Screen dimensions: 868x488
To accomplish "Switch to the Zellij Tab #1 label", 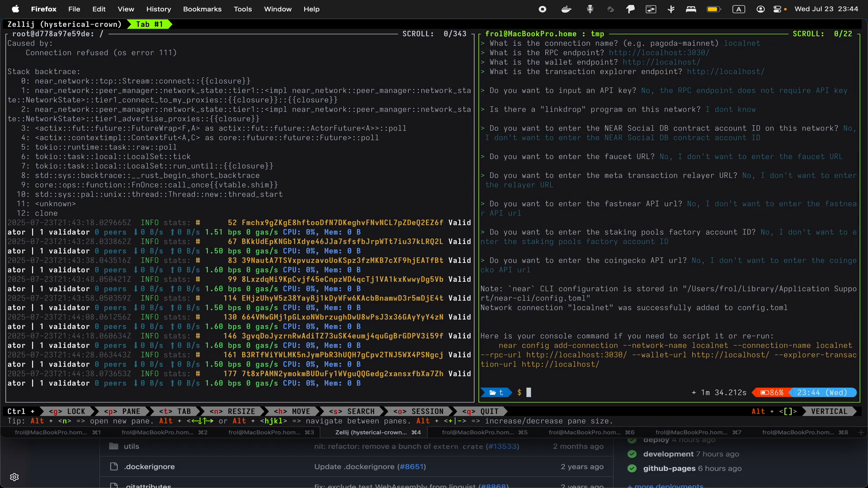I will tap(149, 24).
